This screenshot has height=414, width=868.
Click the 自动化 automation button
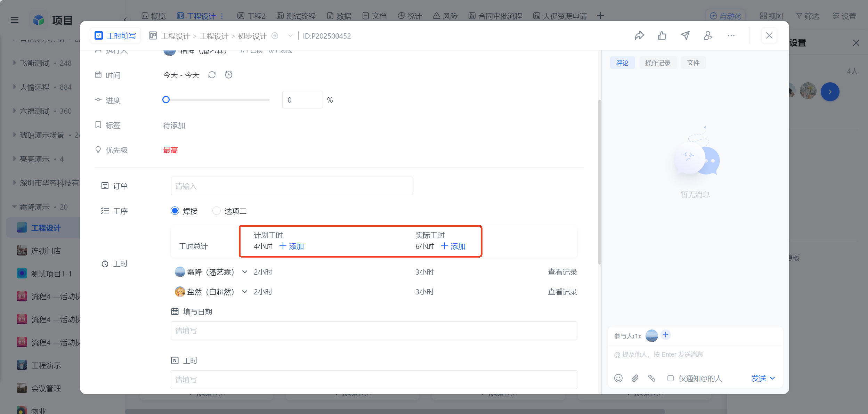click(x=725, y=16)
